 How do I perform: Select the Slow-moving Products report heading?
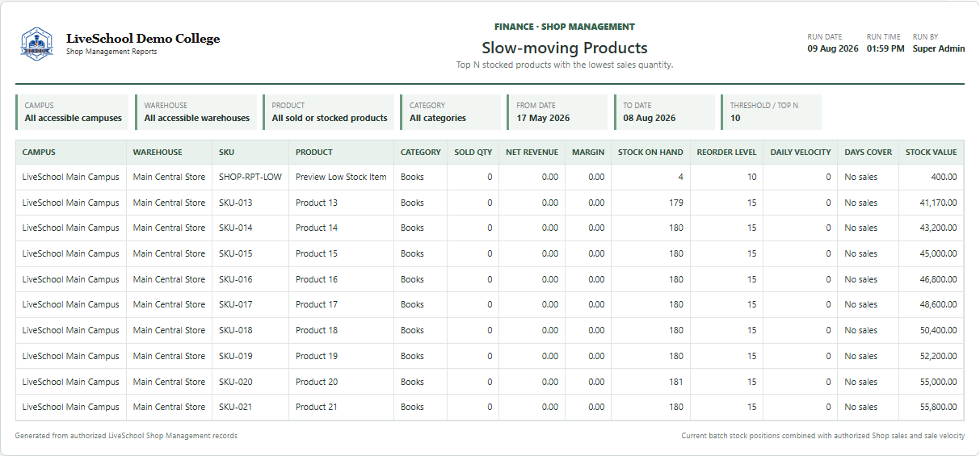click(565, 48)
